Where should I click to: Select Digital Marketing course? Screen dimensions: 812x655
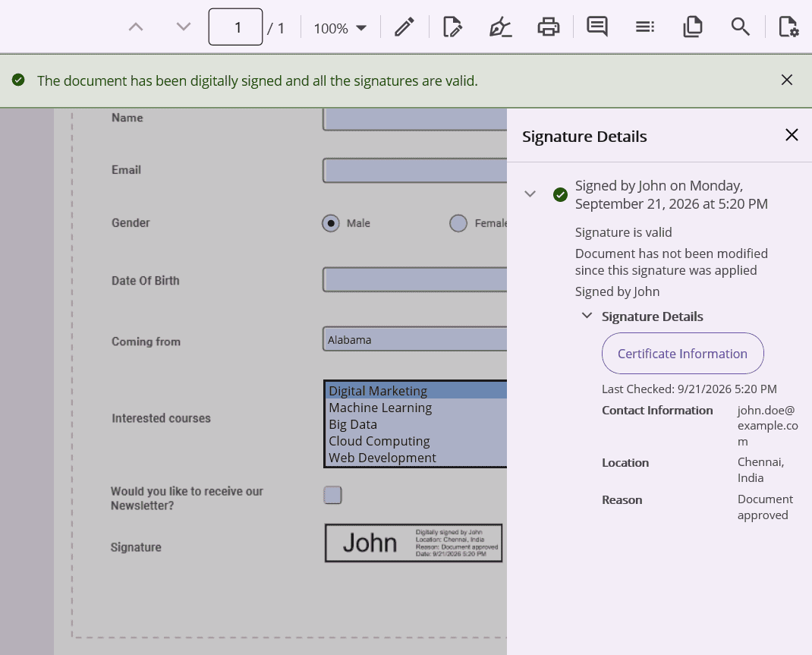click(416, 390)
